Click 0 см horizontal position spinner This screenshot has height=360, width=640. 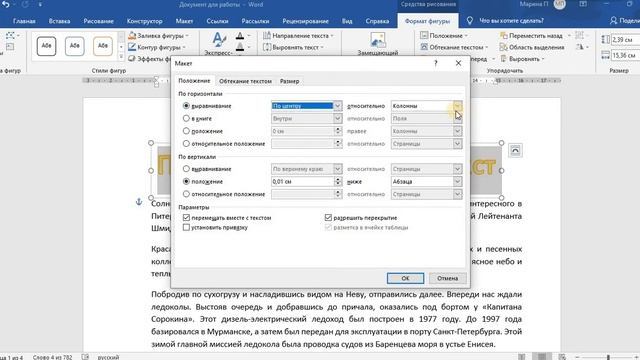[x=338, y=131]
